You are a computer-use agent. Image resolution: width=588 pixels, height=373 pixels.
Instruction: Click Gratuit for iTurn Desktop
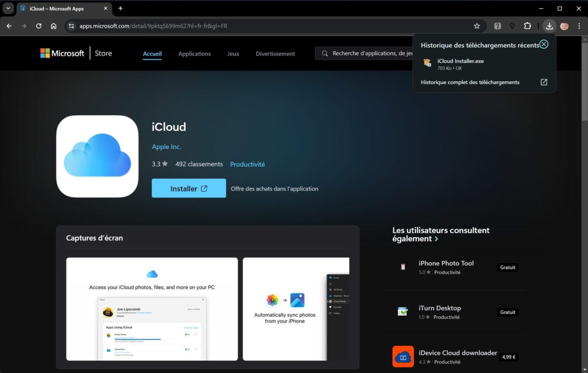(508, 312)
